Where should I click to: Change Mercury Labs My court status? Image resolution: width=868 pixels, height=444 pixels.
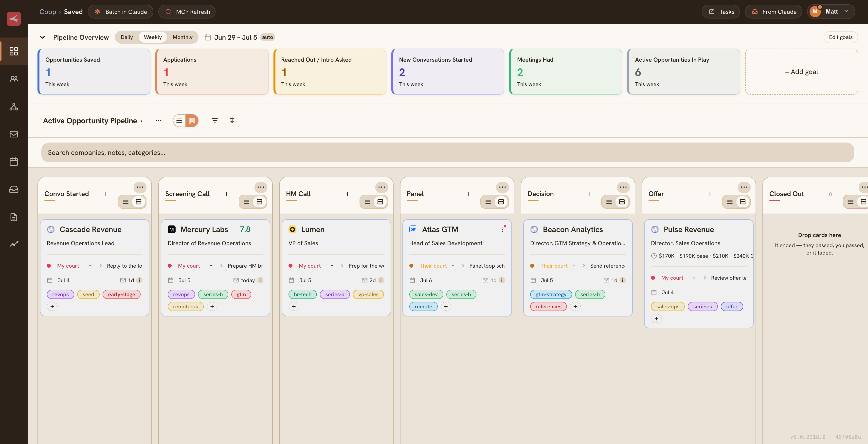190,266
